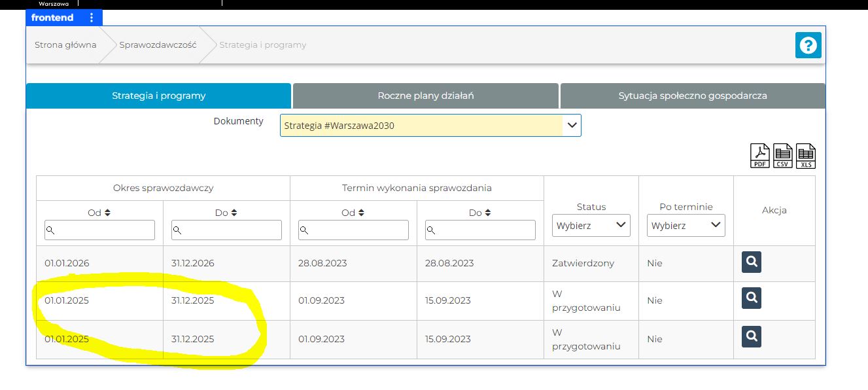This screenshot has height=390, width=868.
Task: Go to Strona główna breadcrumb
Action: 65,45
